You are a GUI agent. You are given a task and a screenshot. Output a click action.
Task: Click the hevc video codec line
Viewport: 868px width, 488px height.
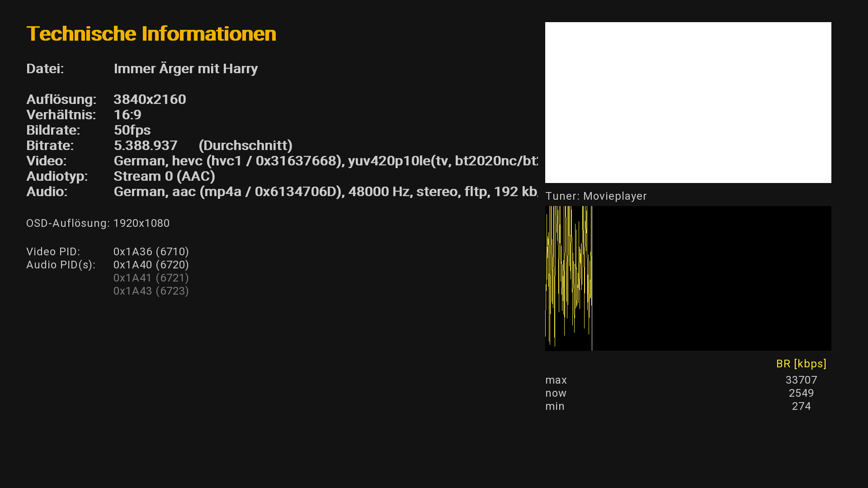click(325, 161)
